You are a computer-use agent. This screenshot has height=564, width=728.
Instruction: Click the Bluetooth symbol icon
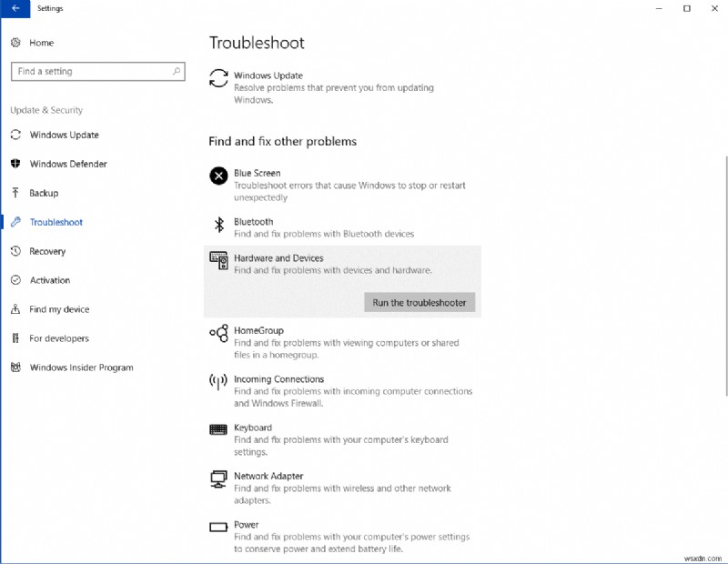pyautogui.click(x=218, y=225)
